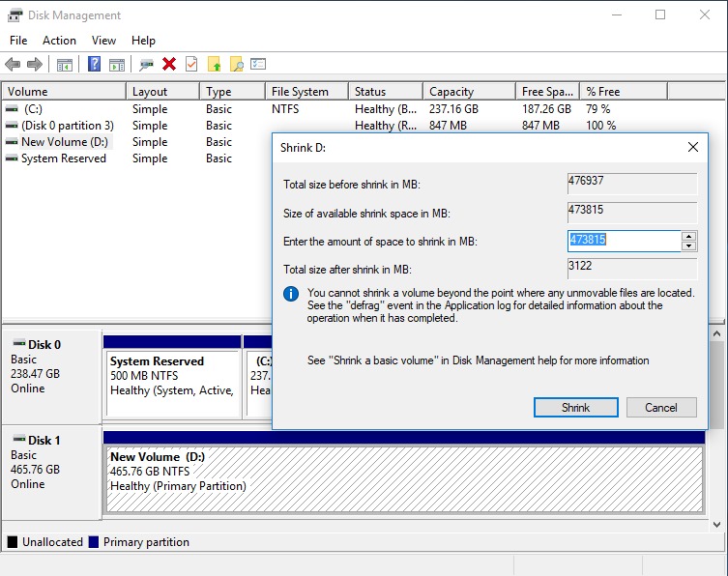
Task: Increase shrink amount with up spinner arrow
Action: coord(688,236)
